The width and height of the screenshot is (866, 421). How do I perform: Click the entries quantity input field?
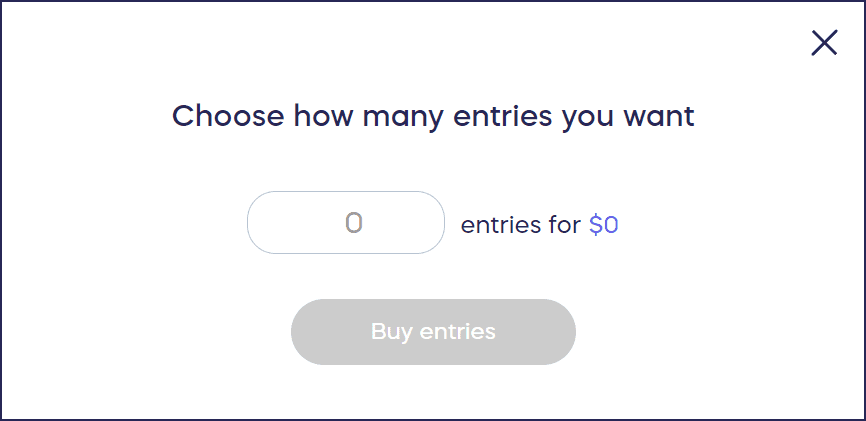click(x=346, y=223)
